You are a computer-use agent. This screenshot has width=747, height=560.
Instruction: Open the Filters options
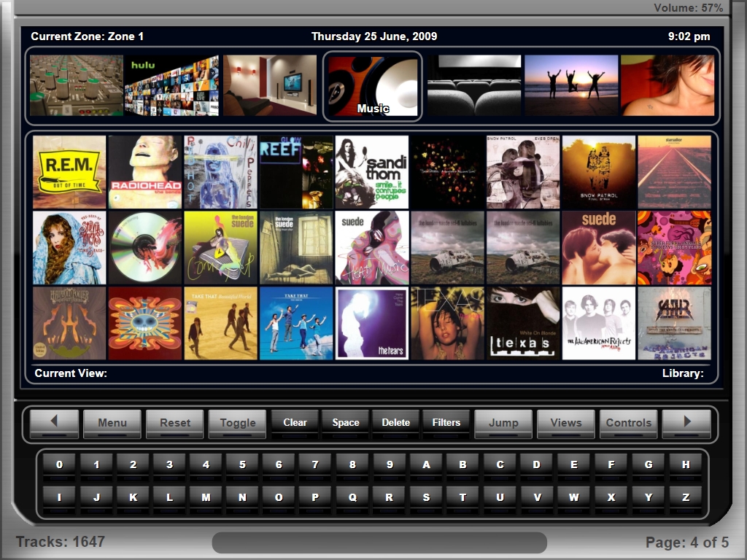[x=446, y=424]
